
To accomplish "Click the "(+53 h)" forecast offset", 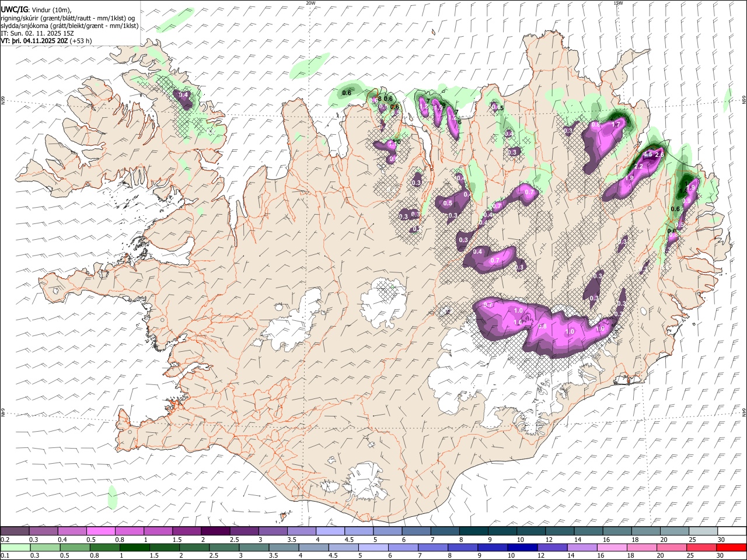I will click(81, 41).
